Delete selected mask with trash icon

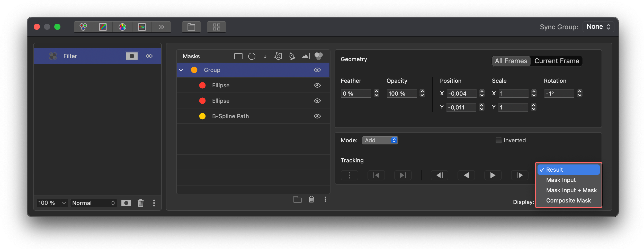pos(311,199)
